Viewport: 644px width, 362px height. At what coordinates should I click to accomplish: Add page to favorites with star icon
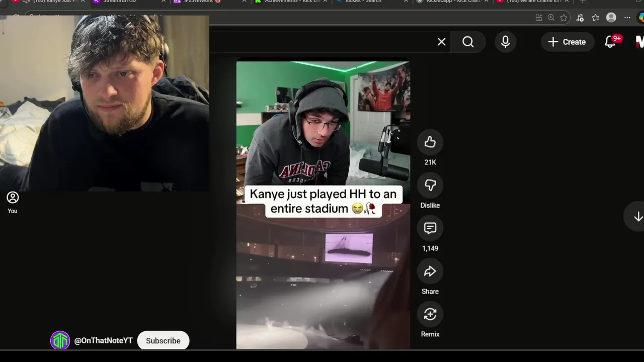pos(564,18)
